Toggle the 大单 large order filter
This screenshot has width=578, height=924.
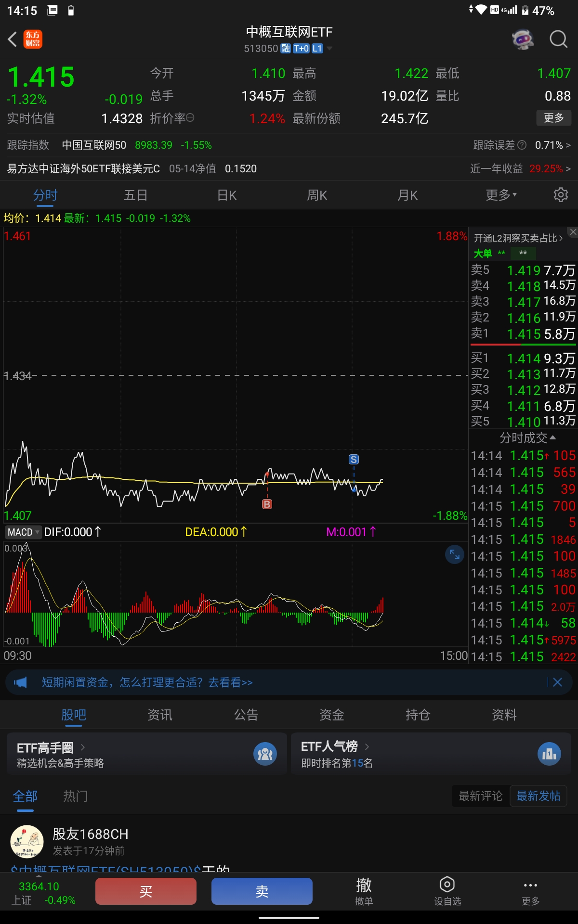click(483, 253)
